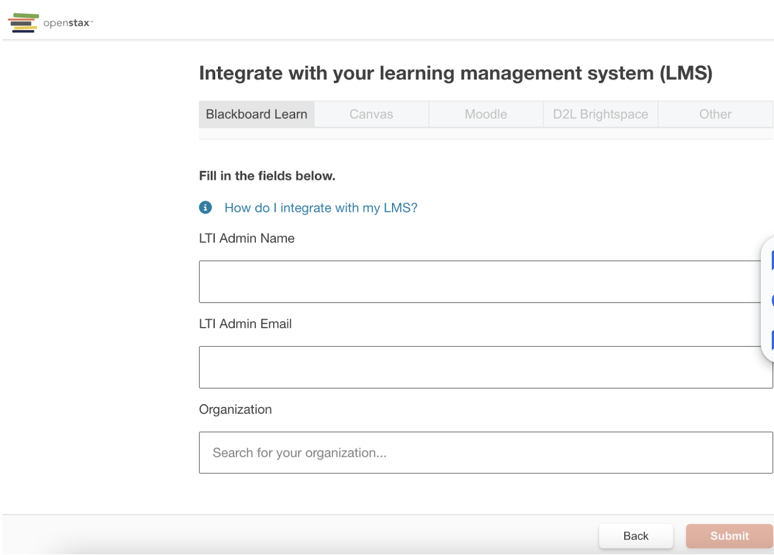The image size is (774, 555).
Task: Click the OpenStax logo
Action: (50, 23)
